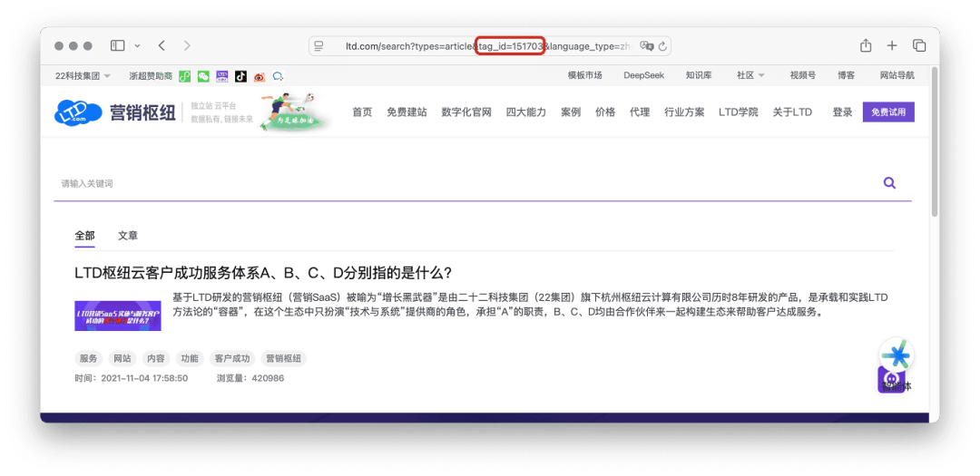The height and width of the screenshot is (476, 980).
Task: Click the article thumbnail image
Action: (x=117, y=316)
